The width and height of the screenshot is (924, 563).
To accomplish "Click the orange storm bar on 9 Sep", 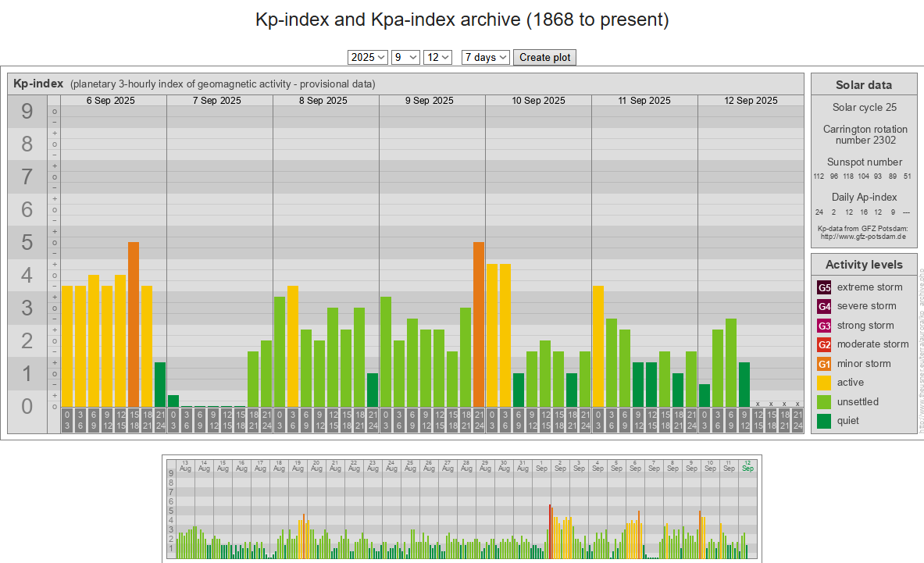I will tap(479, 324).
